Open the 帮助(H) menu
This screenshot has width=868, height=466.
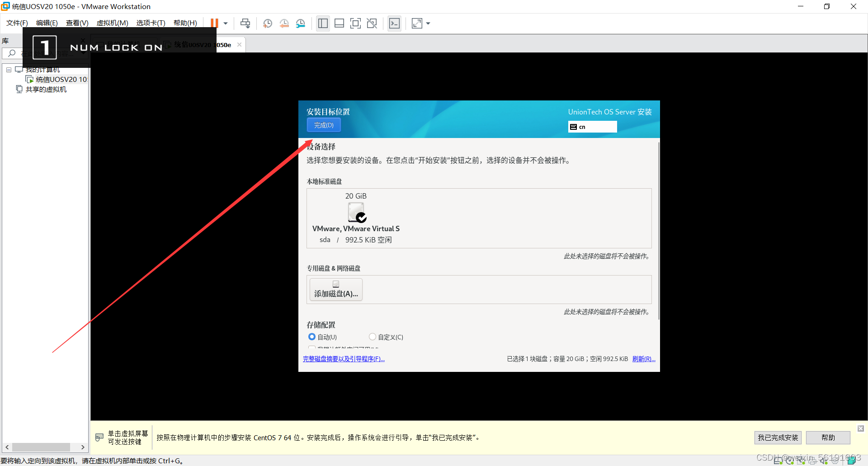[x=185, y=23]
